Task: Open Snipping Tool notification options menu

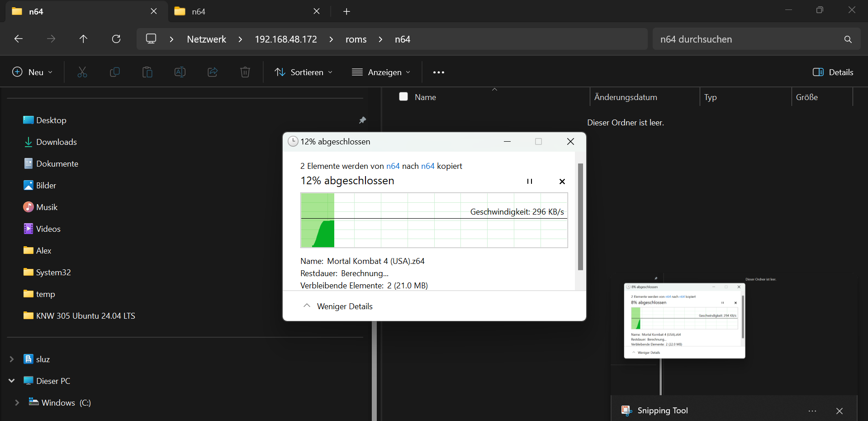Action: [x=812, y=411]
